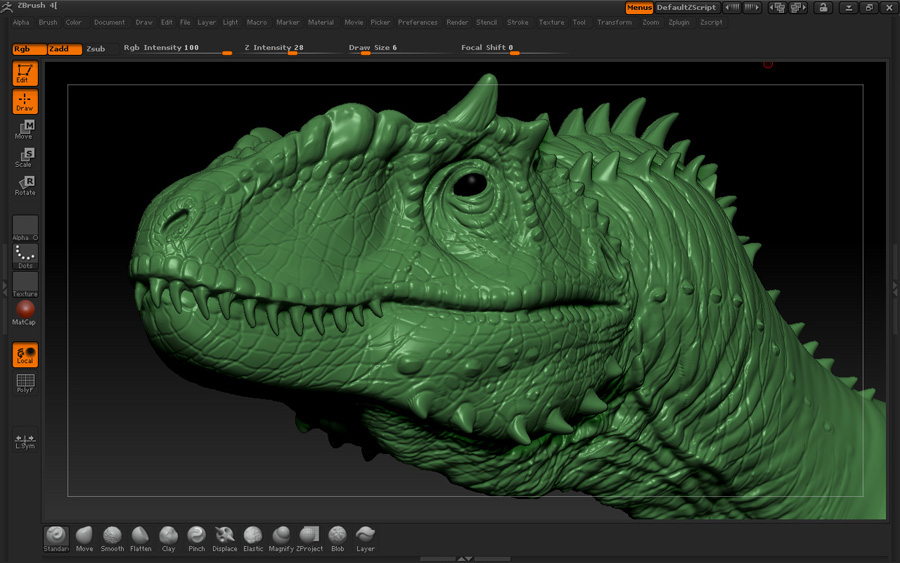Activate the Magnify brush

pos(281,536)
